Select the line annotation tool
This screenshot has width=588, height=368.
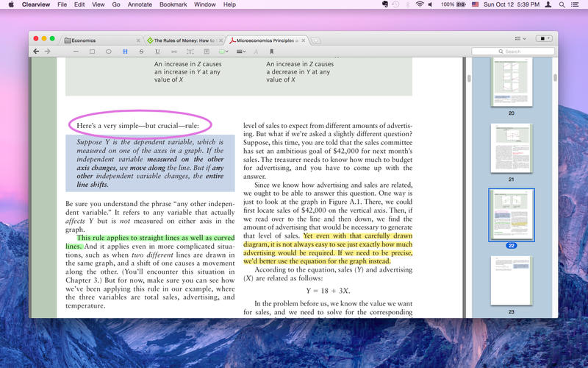coord(76,52)
